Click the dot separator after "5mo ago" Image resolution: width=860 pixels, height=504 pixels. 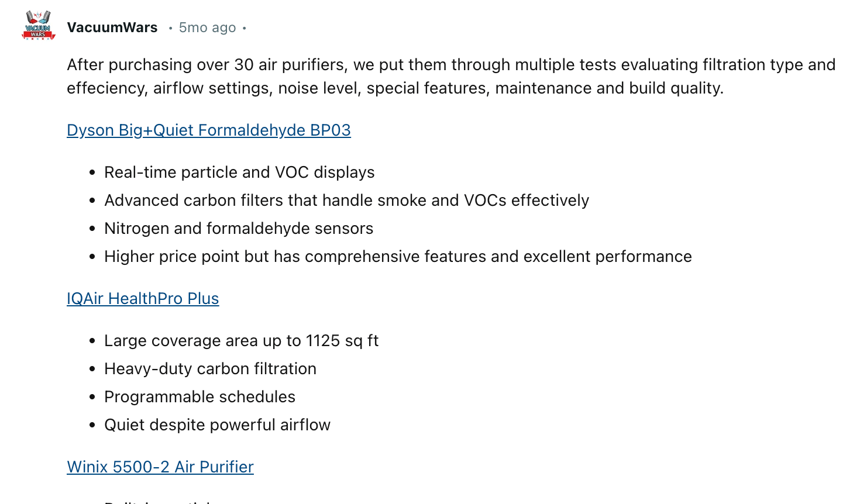(244, 28)
